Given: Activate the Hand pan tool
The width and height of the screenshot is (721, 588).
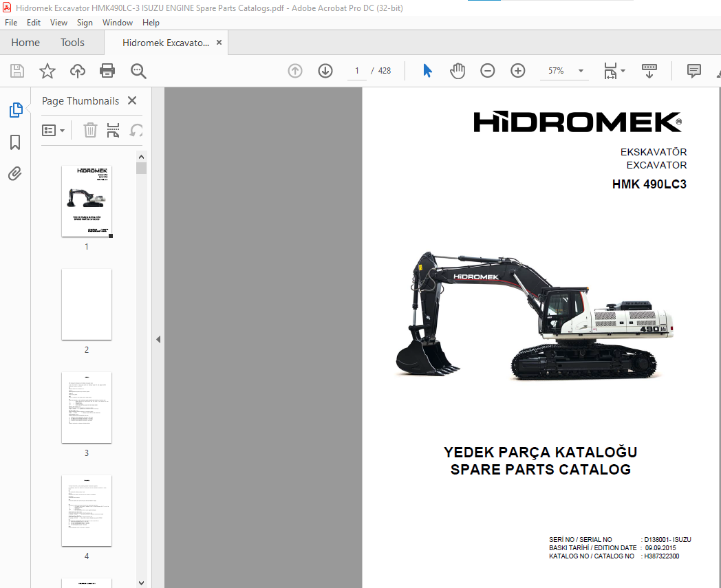Looking at the screenshot, I should (457, 71).
